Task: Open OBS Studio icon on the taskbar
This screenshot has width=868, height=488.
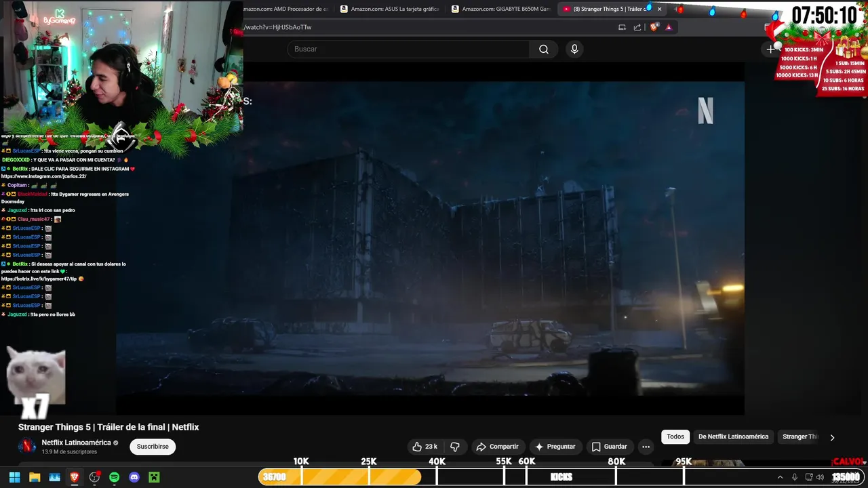Action: coord(94,477)
